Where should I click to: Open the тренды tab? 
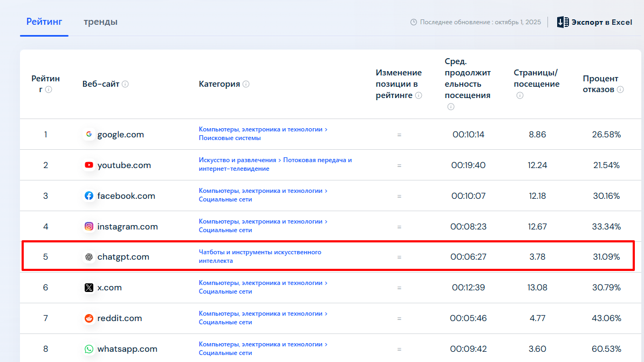click(x=100, y=22)
